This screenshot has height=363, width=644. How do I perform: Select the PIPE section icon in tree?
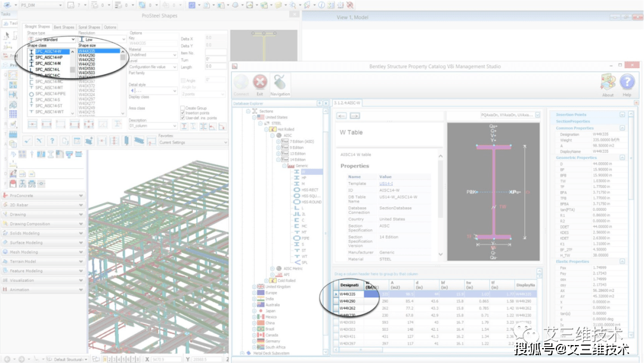point(296,238)
